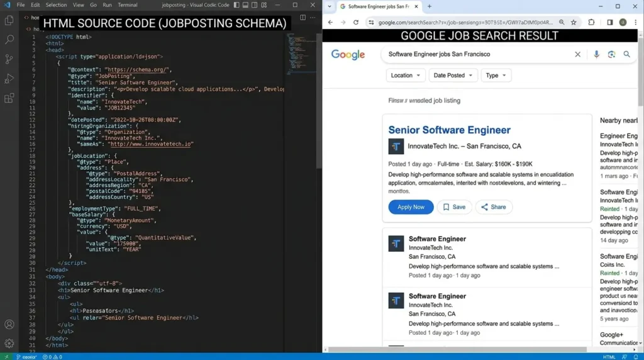Toggle the bottom panel layout button
The width and height of the screenshot is (644, 360).
[x=246, y=5]
